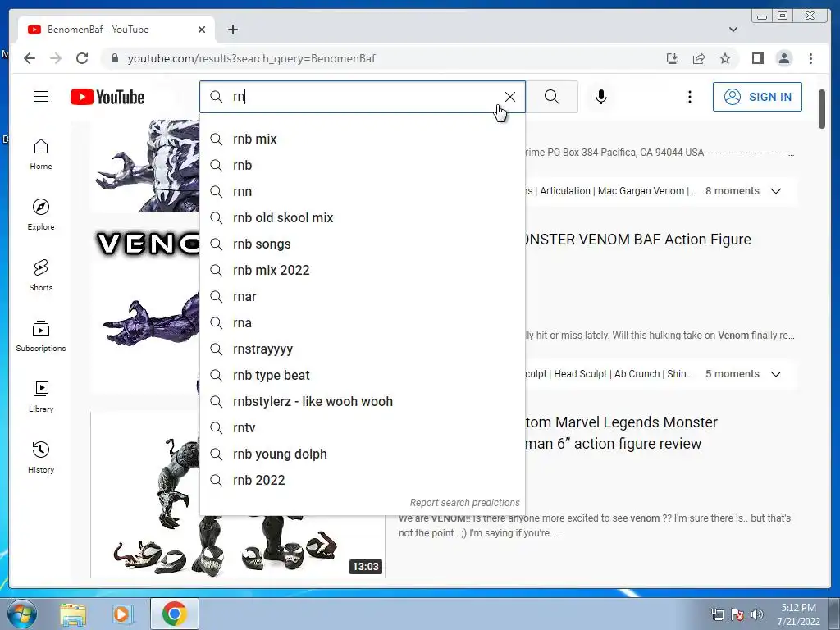Start voice search with the microphone

[x=601, y=97]
